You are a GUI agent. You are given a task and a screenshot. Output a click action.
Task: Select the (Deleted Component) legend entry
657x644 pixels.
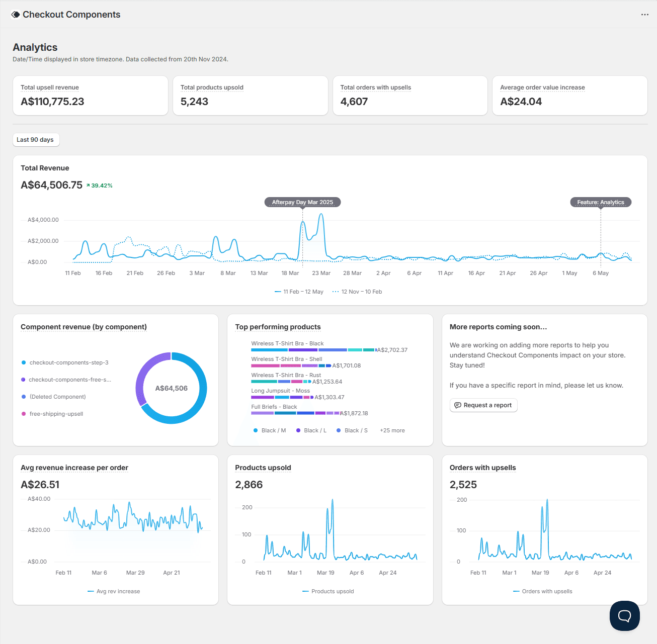pyautogui.click(x=57, y=397)
